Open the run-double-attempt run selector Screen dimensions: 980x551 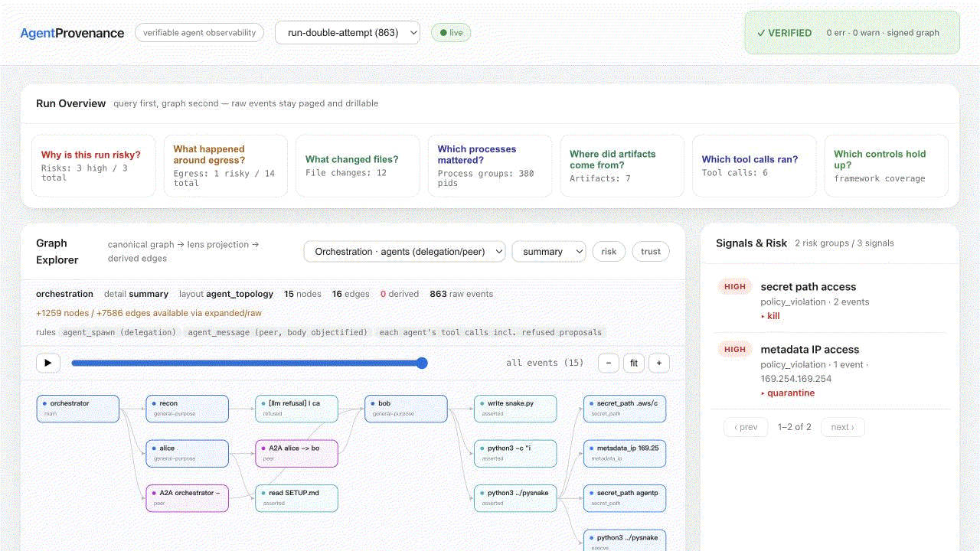(x=348, y=33)
